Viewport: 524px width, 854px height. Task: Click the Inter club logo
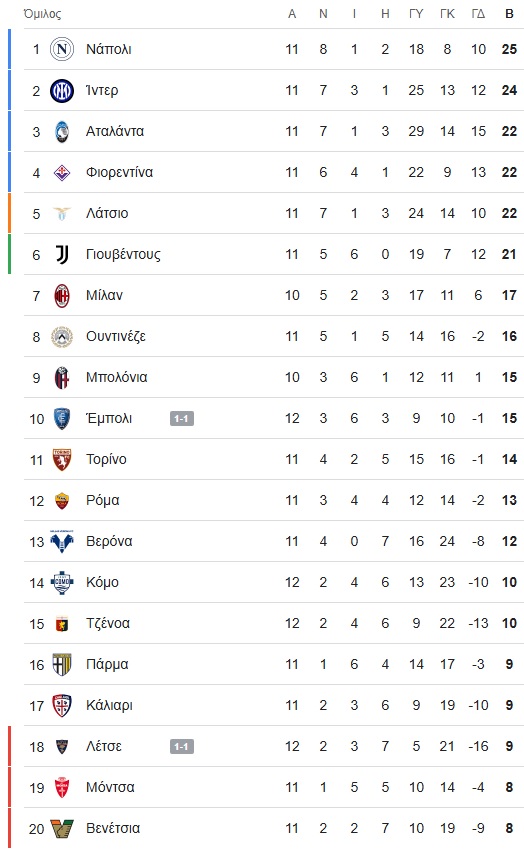62,90
